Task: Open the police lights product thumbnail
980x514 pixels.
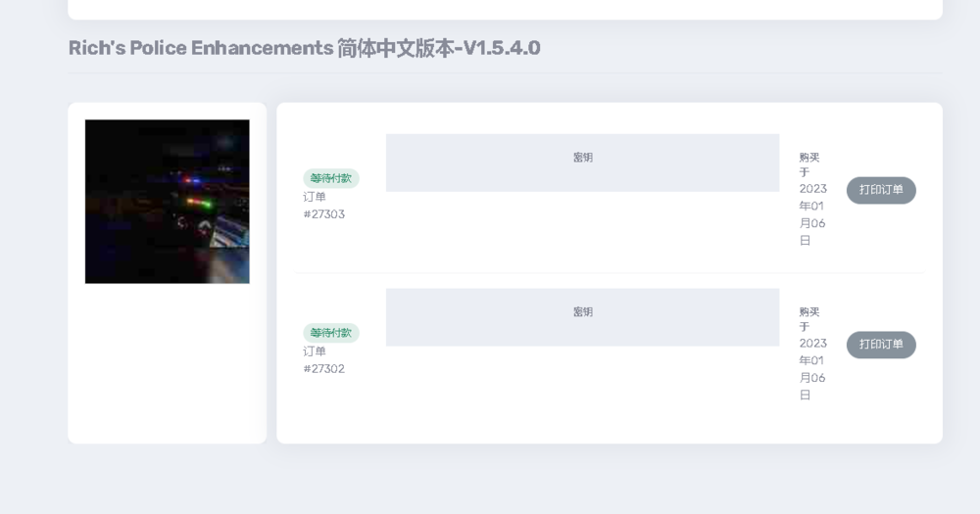Action: [167, 202]
